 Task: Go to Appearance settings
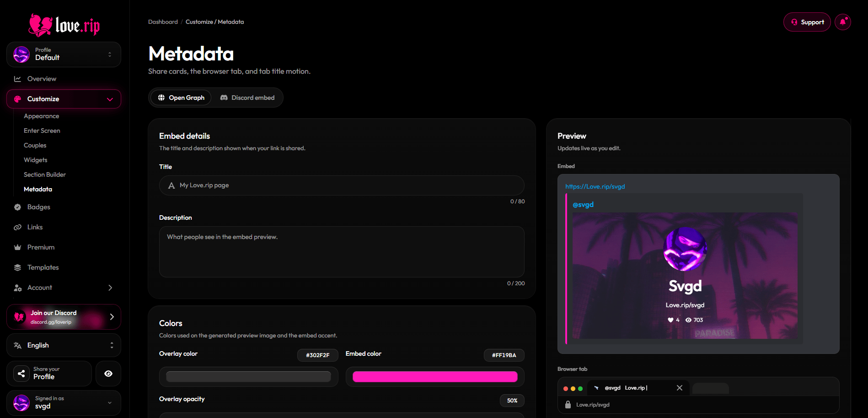pyautogui.click(x=41, y=116)
